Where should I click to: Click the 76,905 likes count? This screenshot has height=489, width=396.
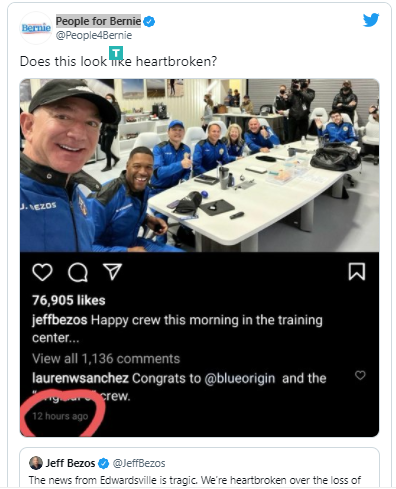click(69, 300)
